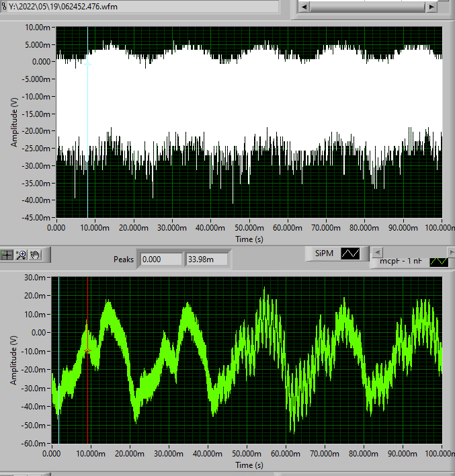Select the hand panning tool
This screenshot has width=455, height=476.
[34, 254]
